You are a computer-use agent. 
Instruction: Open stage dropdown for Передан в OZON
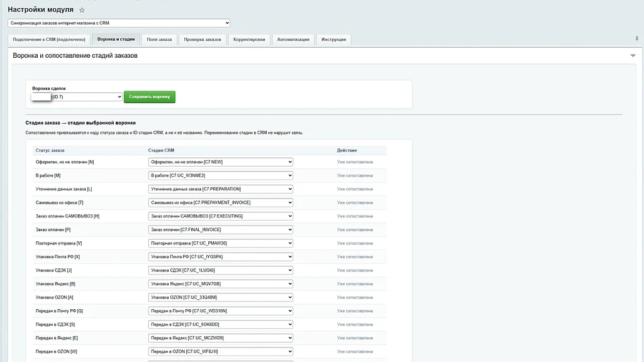pos(221,352)
